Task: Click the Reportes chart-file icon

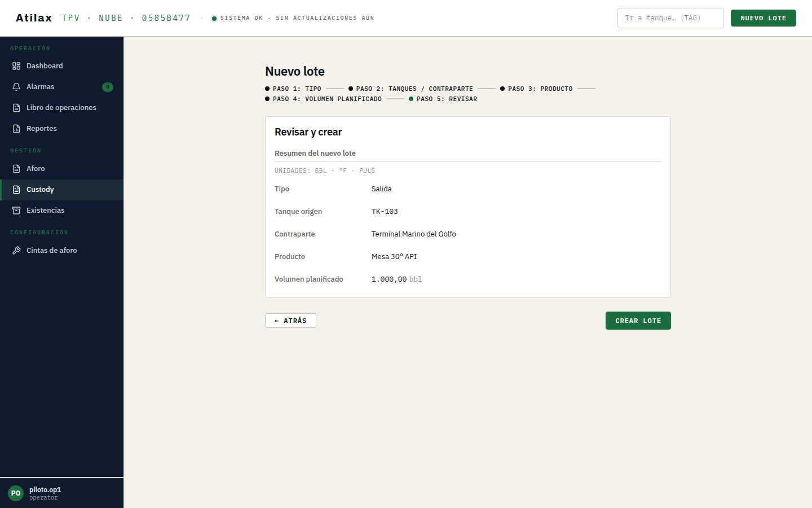Action: click(x=16, y=129)
